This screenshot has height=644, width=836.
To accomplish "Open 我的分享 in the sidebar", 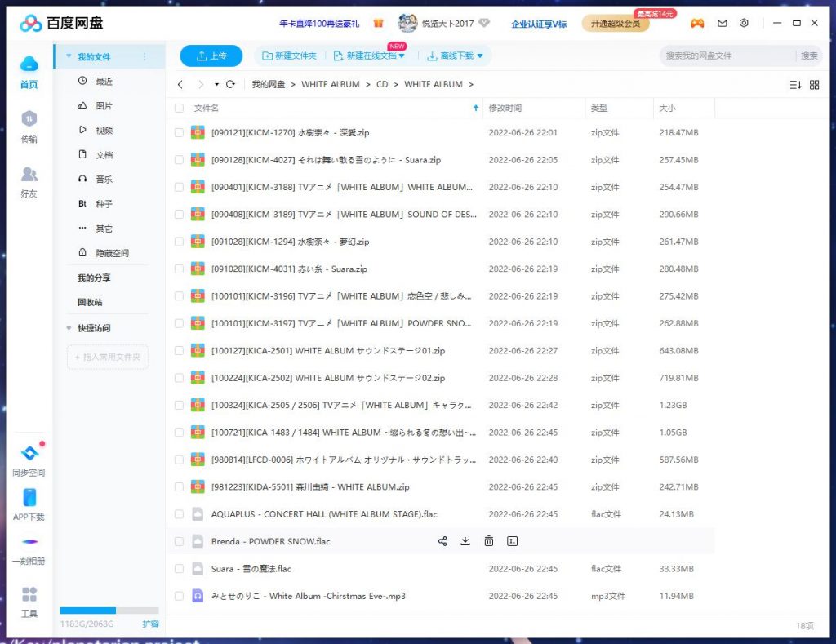I will (94, 278).
